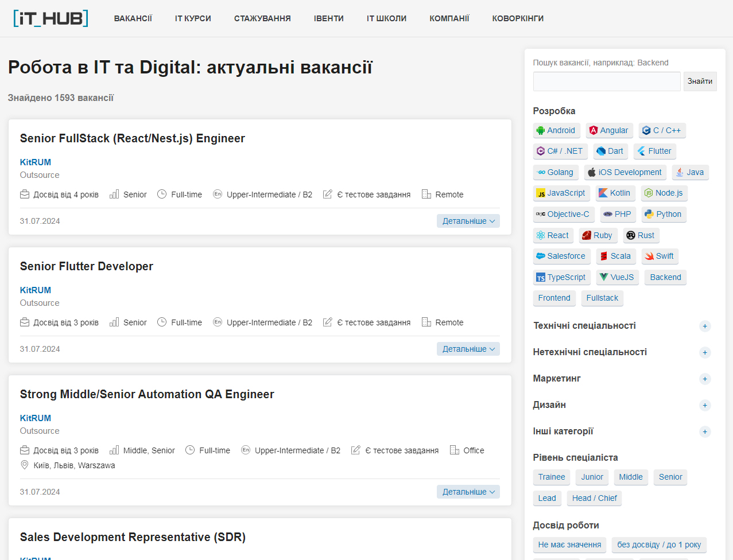Filter by Salesforce tag
Viewport: 733px width, 560px height.
click(x=561, y=256)
